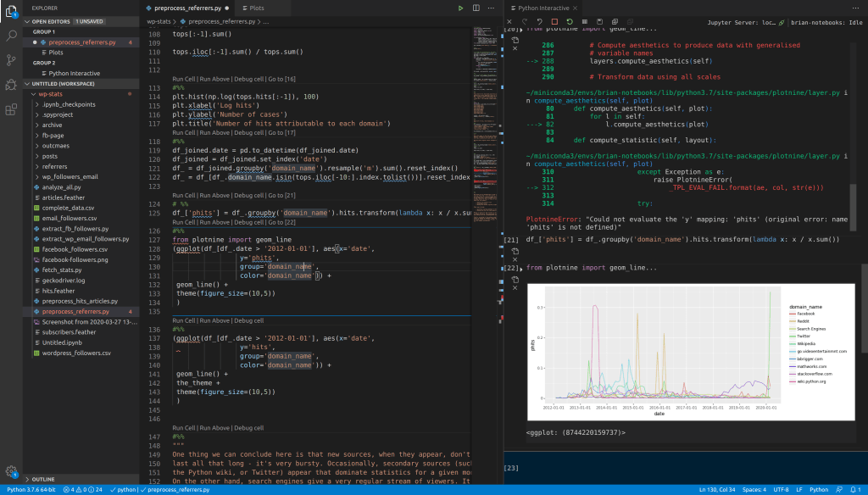Click the Go to [17] link
The height and width of the screenshot is (495, 868).
click(281, 133)
